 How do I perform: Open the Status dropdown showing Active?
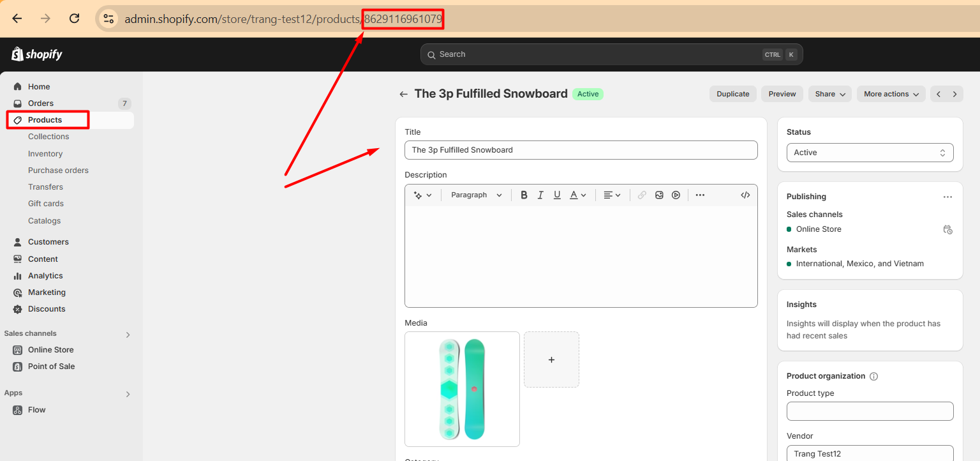tap(870, 153)
